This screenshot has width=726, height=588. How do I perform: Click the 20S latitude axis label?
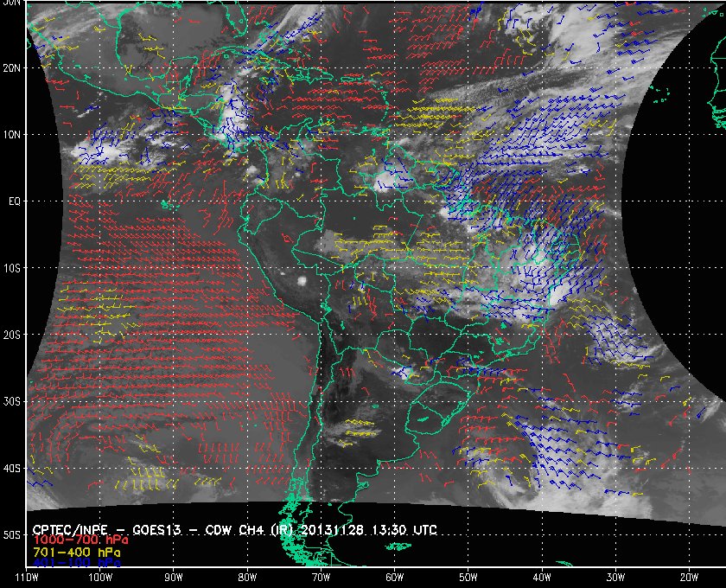point(11,335)
